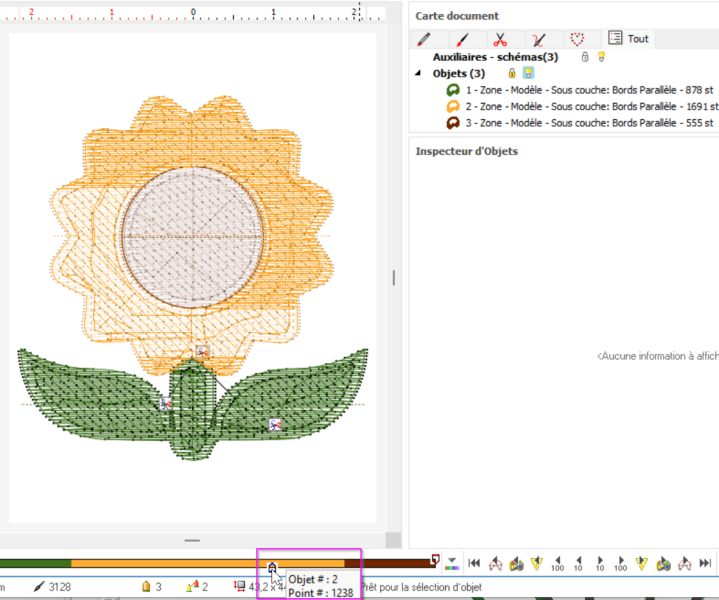Go to the previous color

click(x=516, y=563)
